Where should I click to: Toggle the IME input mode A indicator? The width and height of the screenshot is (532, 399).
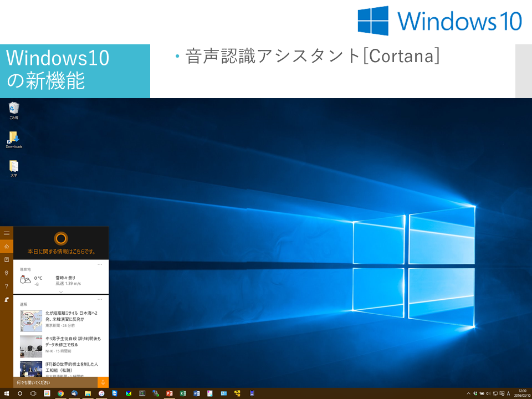click(508, 393)
